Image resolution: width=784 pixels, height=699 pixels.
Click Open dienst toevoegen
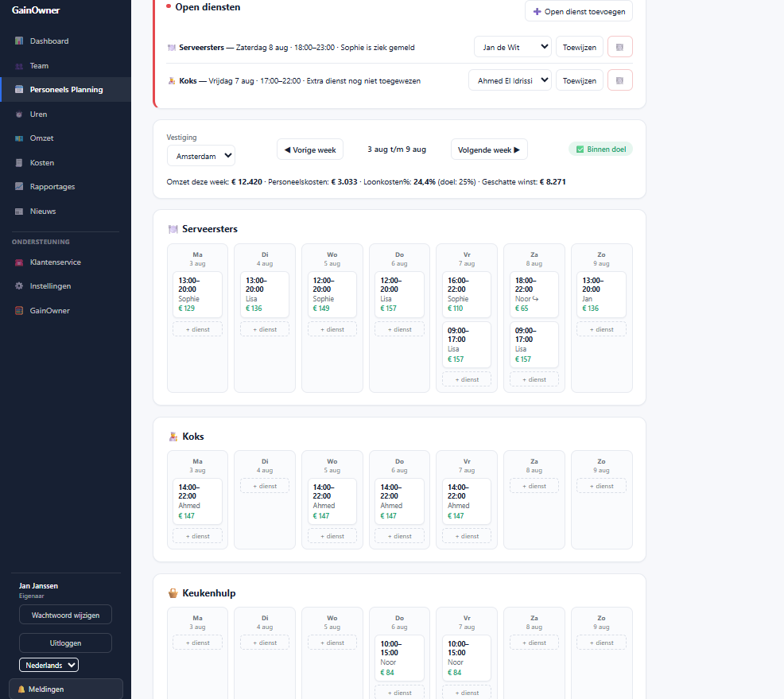(x=579, y=11)
